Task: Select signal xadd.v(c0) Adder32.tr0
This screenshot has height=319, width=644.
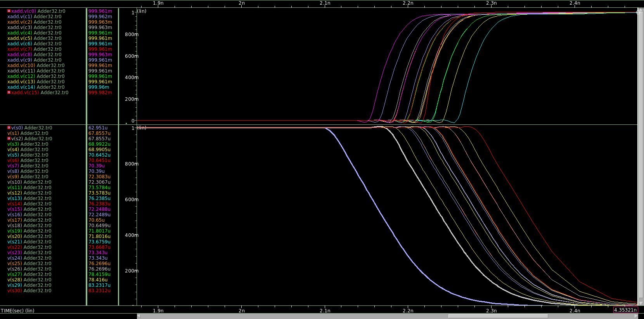Action: point(38,11)
